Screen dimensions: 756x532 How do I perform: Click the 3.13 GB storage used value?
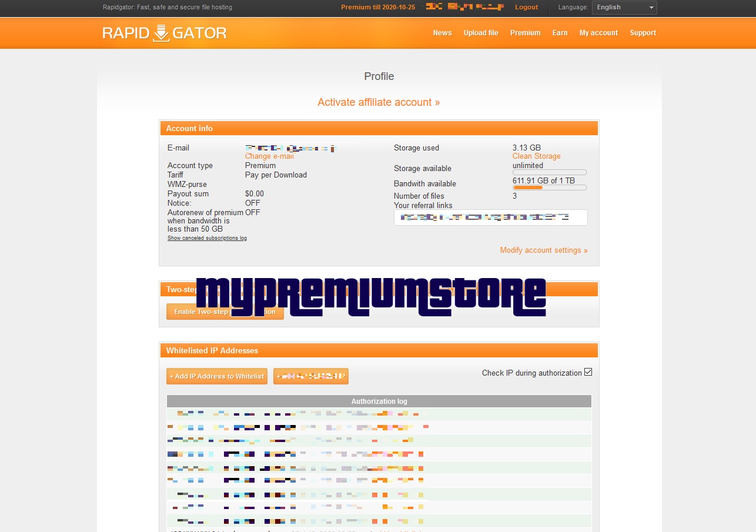click(x=527, y=148)
